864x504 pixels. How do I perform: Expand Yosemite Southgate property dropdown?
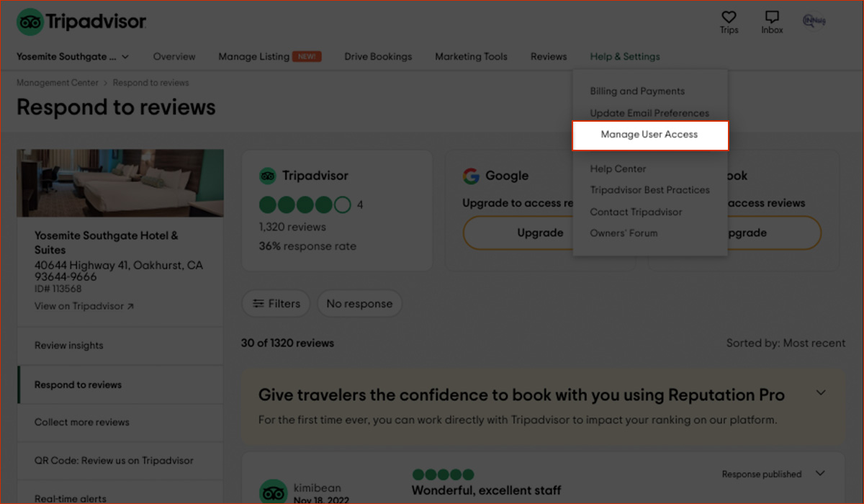73,57
